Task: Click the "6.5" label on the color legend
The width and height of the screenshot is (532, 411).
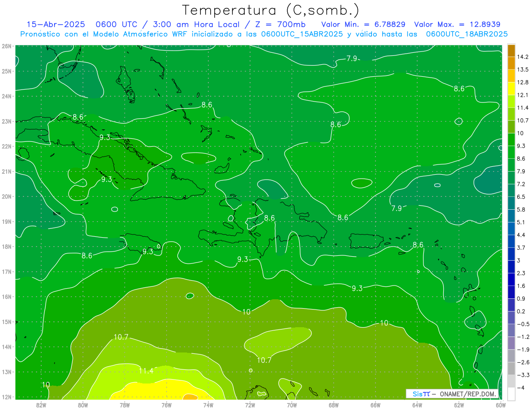Action: 522,197
